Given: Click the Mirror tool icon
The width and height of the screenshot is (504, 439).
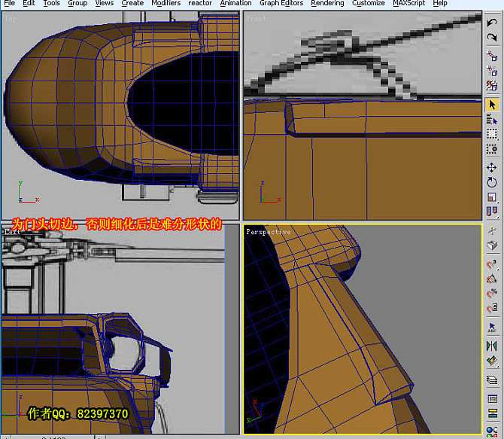Looking at the screenshot, I should pos(491,346).
